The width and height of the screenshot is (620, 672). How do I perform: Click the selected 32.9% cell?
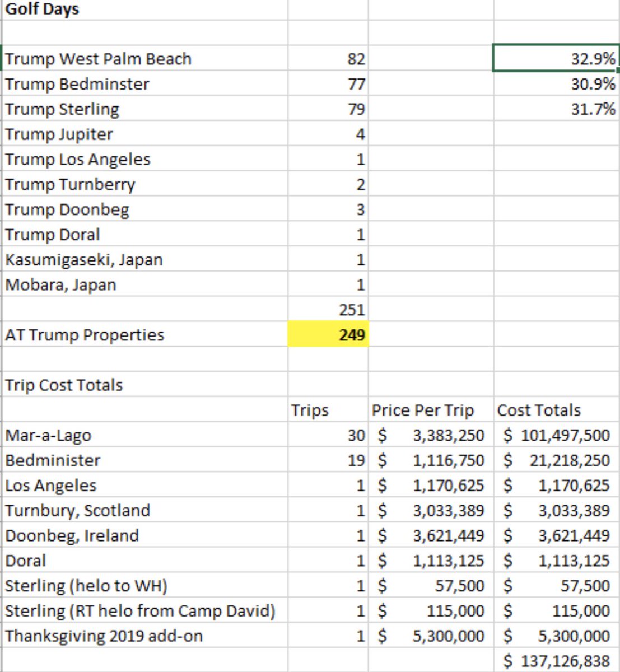[556, 59]
